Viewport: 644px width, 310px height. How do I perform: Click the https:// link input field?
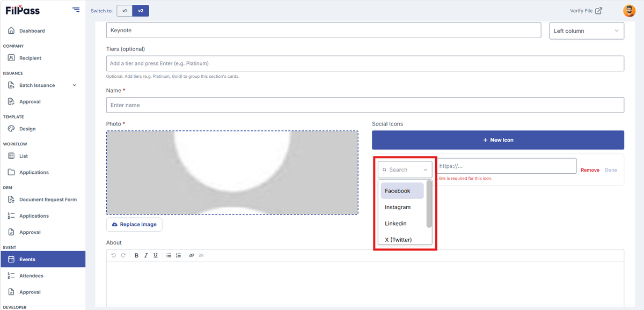507,166
